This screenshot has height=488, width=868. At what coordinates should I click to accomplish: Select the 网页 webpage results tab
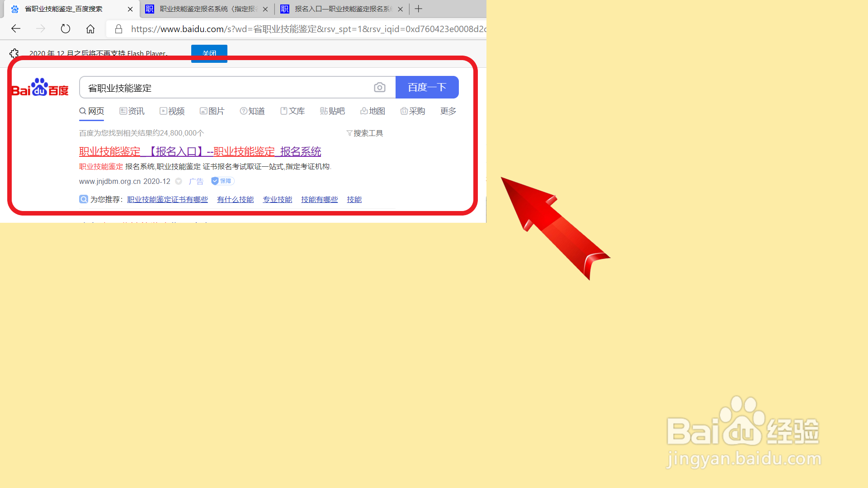click(x=91, y=111)
